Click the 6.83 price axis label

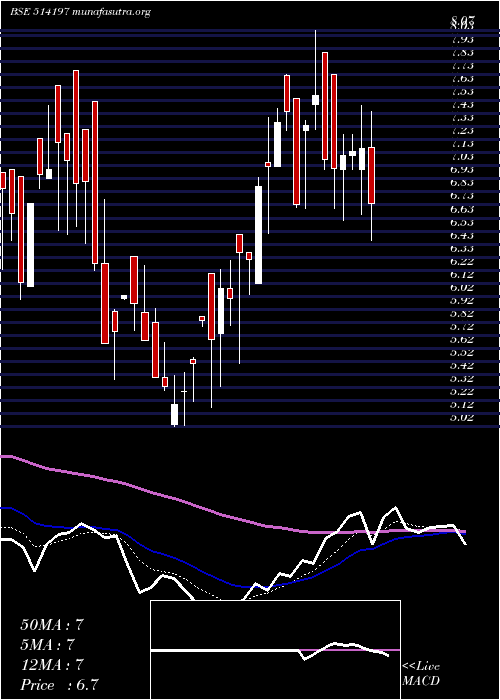[462, 183]
